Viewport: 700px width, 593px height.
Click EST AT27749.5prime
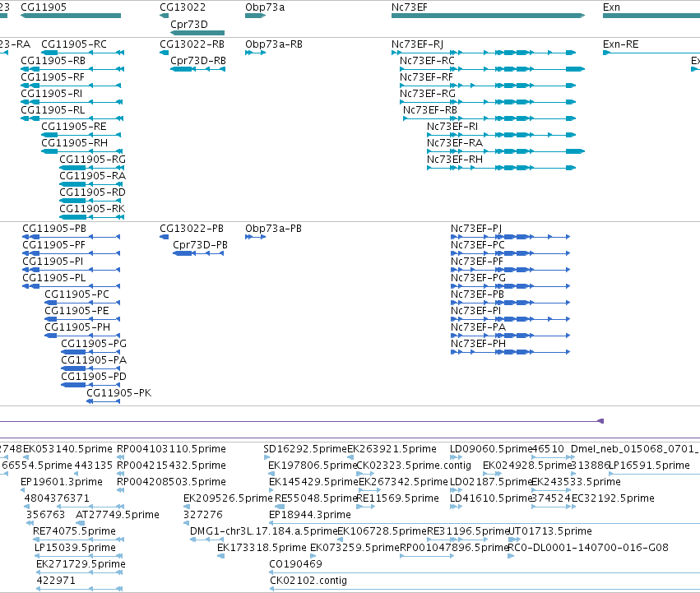click(x=118, y=515)
